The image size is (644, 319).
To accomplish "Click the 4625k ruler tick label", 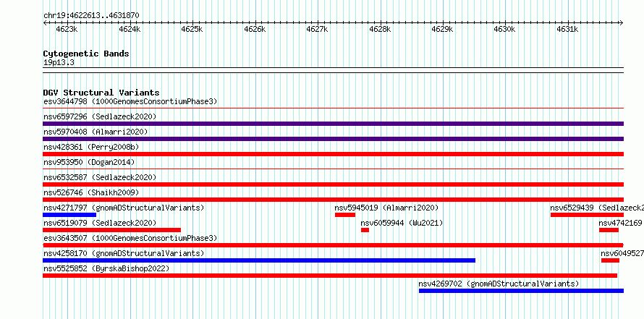I will pyautogui.click(x=192, y=29).
